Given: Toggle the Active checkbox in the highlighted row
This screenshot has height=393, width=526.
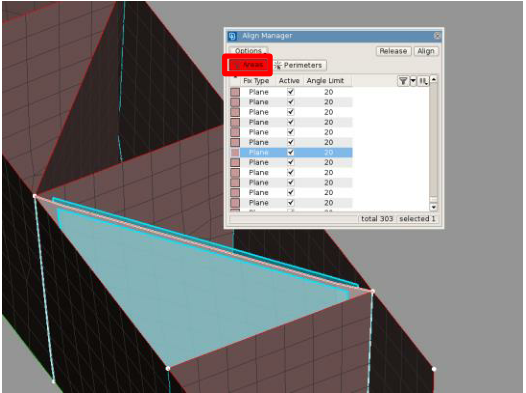Looking at the screenshot, I should tap(291, 152).
